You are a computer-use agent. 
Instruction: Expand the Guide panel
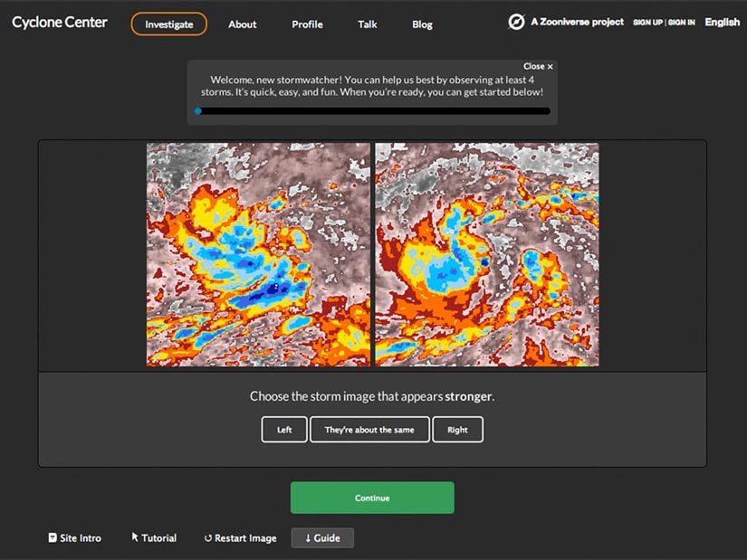click(322, 538)
